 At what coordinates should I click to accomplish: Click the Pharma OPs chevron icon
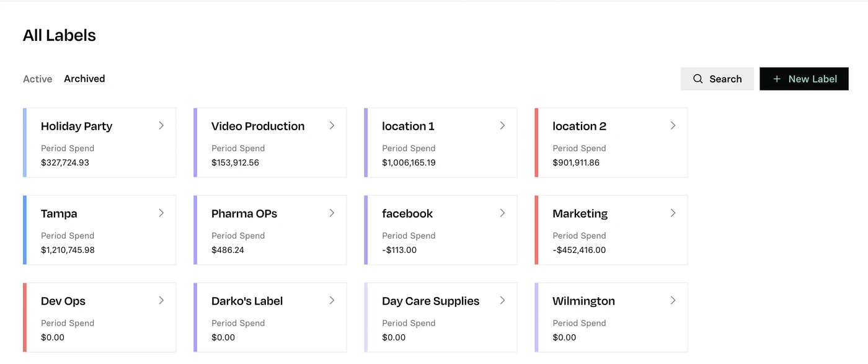(332, 213)
